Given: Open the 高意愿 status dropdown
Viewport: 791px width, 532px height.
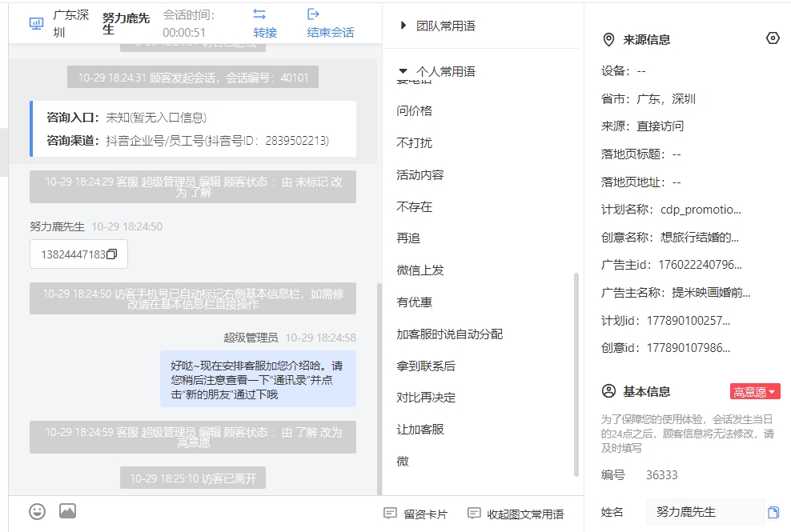Looking at the screenshot, I should (755, 392).
